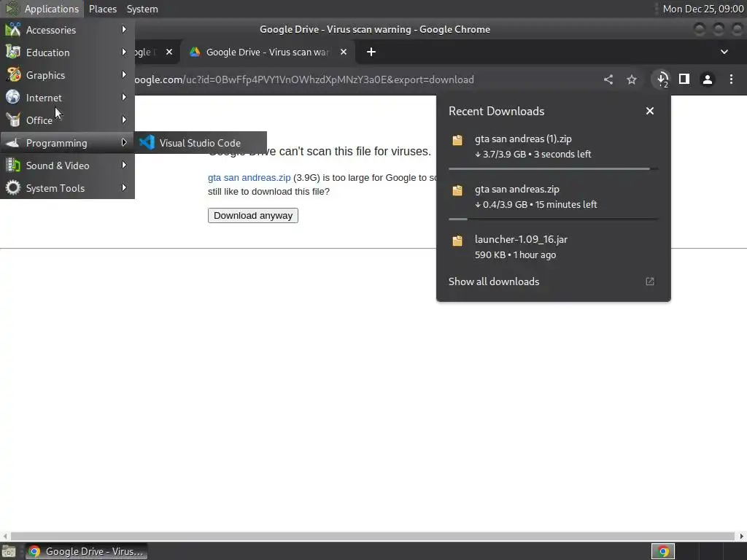Close the Recent Downloads popup

click(x=650, y=111)
